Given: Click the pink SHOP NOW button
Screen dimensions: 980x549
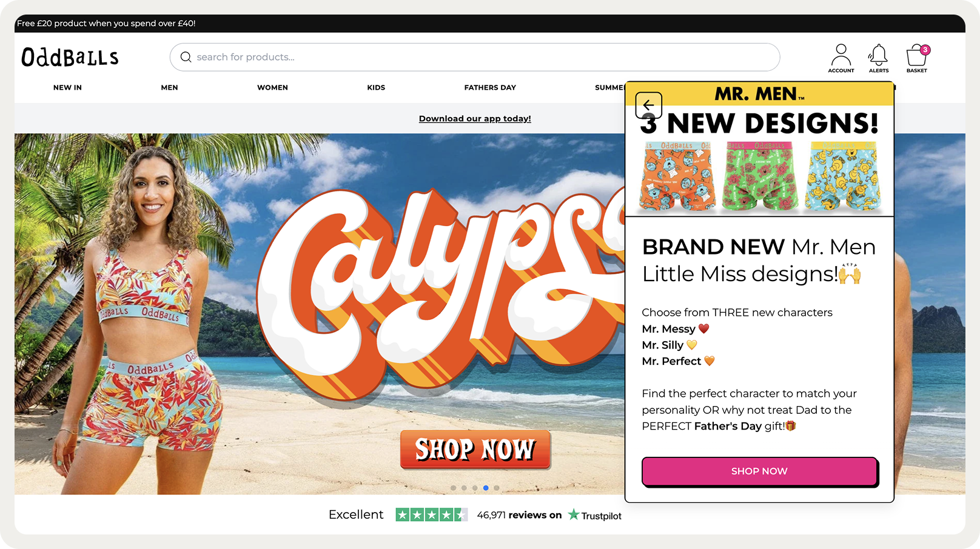Looking at the screenshot, I should click(x=759, y=471).
